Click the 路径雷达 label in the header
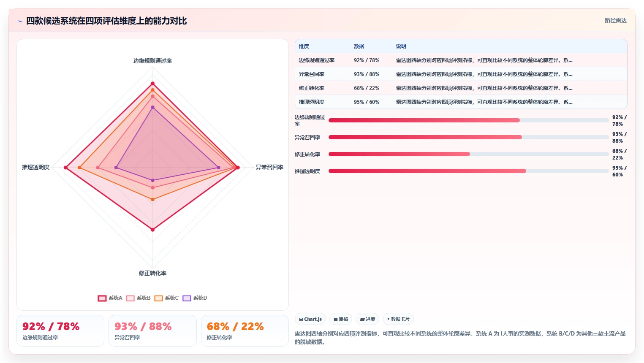This screenshot has height=363, width=644. tap(615, 20)
